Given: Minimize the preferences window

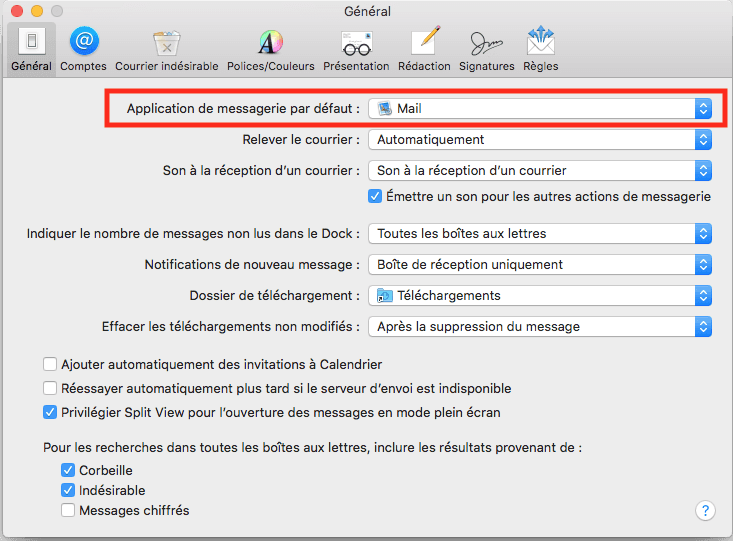Looking at the screenshot, I should 37,11.
